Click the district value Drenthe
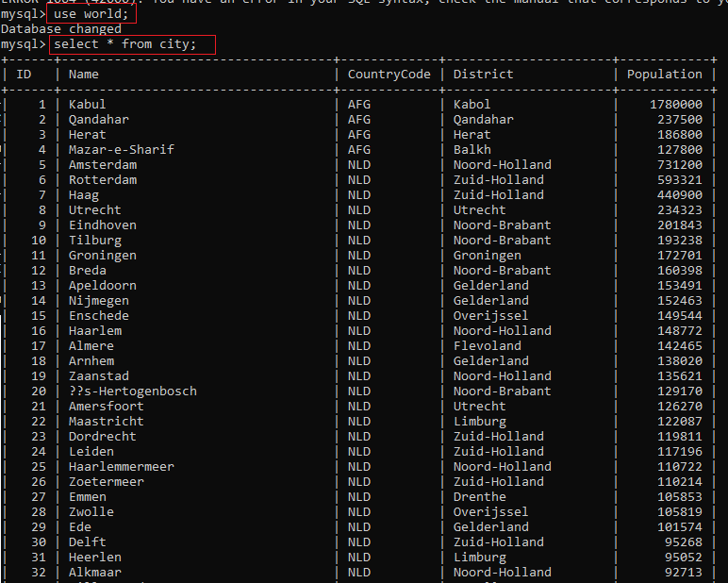The width and height of the screenshot is (728, 583). point(480,497)
